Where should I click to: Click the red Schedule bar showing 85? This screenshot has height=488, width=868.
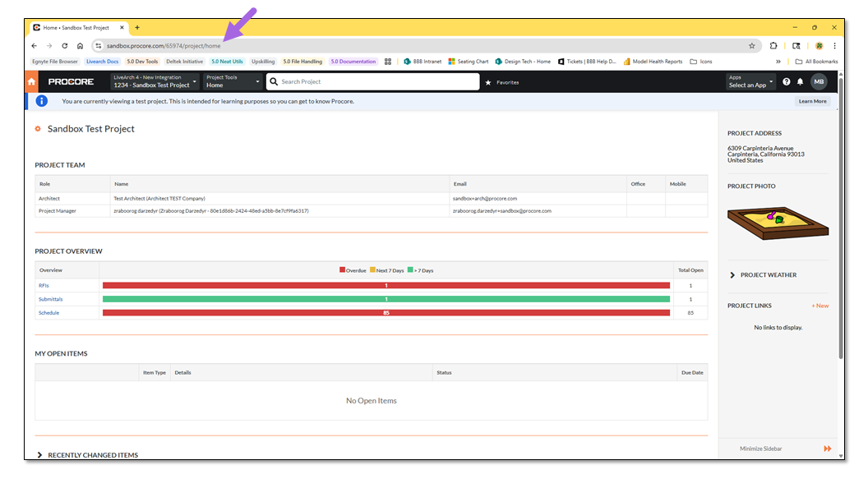tap(386, 313)
